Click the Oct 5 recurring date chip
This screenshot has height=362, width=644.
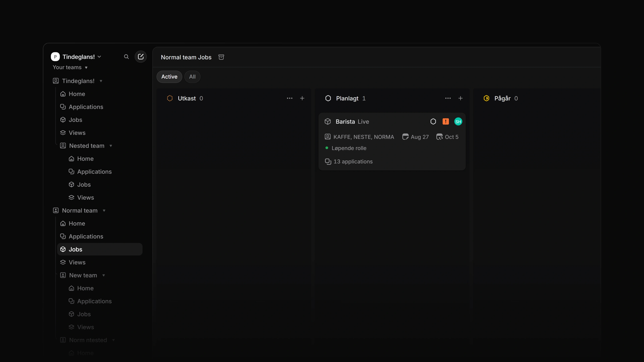point(447,137)
